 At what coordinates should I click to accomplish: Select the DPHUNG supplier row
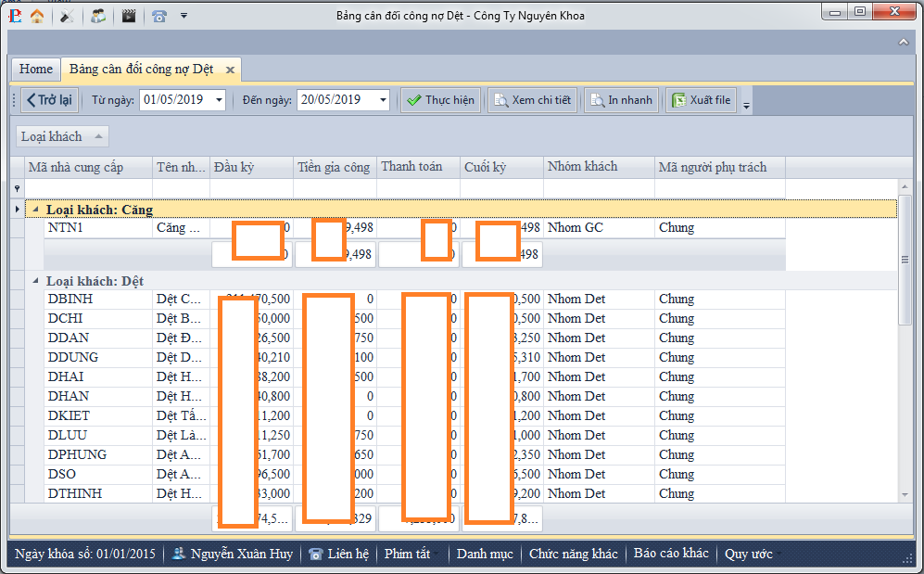coord(414,455)
